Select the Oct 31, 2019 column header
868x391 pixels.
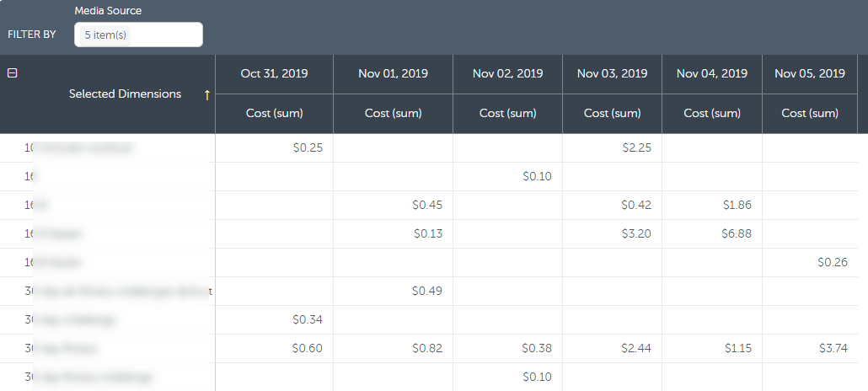tap(274, 74)
